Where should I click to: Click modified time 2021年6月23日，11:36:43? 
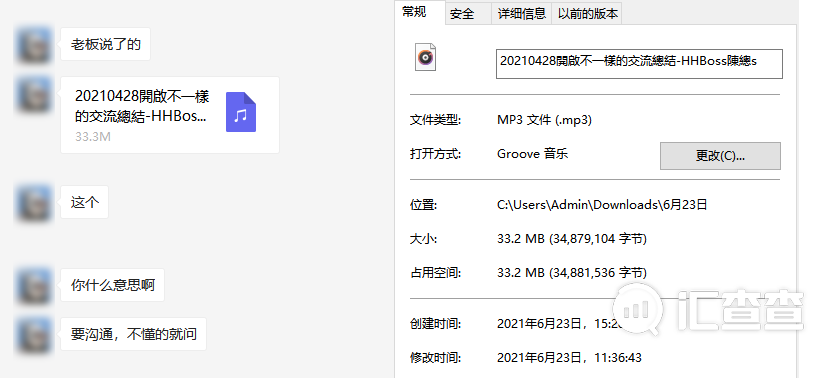[x=569, y=358]
